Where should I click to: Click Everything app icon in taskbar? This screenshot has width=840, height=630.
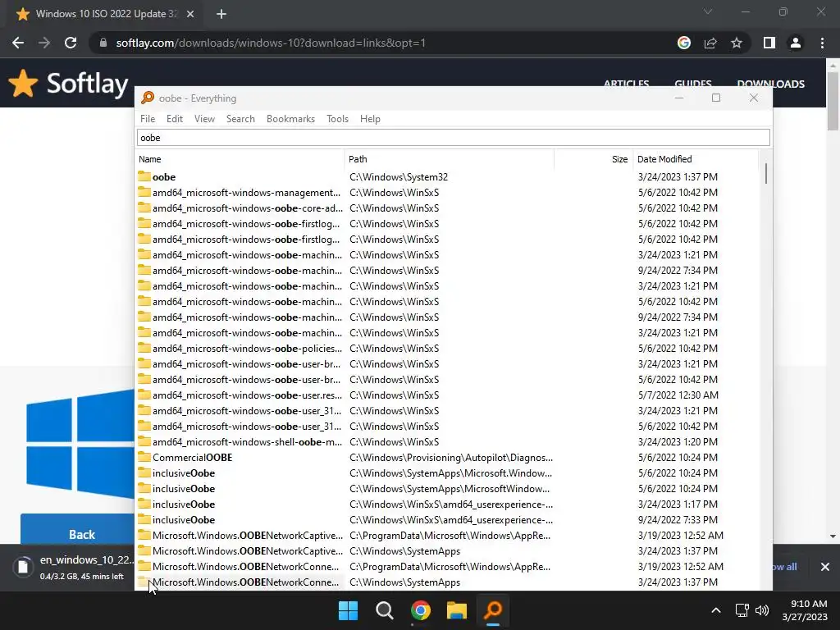coord(493,610)
